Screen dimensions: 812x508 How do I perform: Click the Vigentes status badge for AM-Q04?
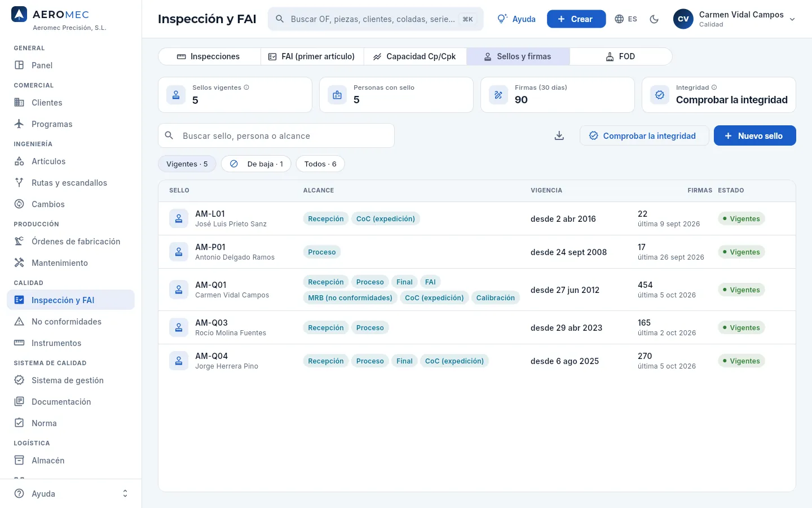point(742,361)
